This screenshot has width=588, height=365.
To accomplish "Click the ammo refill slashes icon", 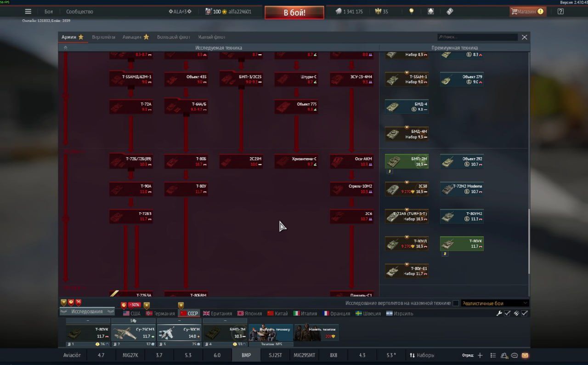I will click(516, 313).
